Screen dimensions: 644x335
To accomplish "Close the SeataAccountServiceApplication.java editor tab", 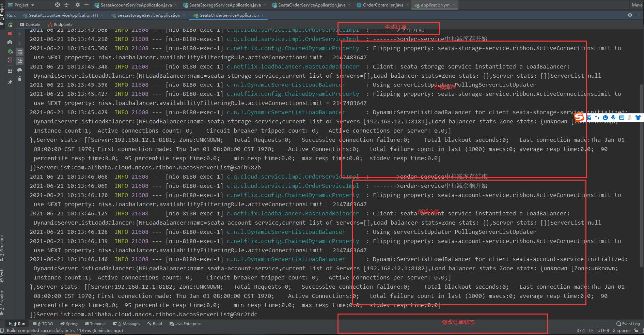I will [176, 5].
